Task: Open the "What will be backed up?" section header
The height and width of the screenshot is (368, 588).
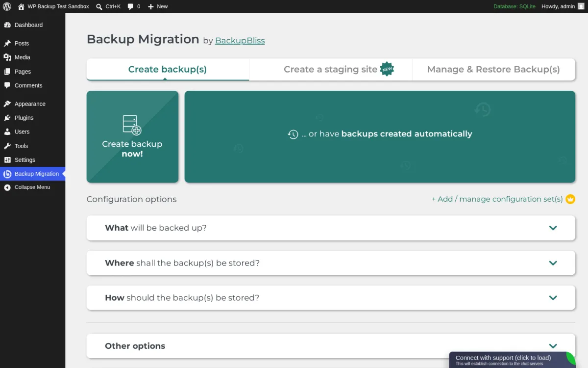Action: (x=331, y=228)
